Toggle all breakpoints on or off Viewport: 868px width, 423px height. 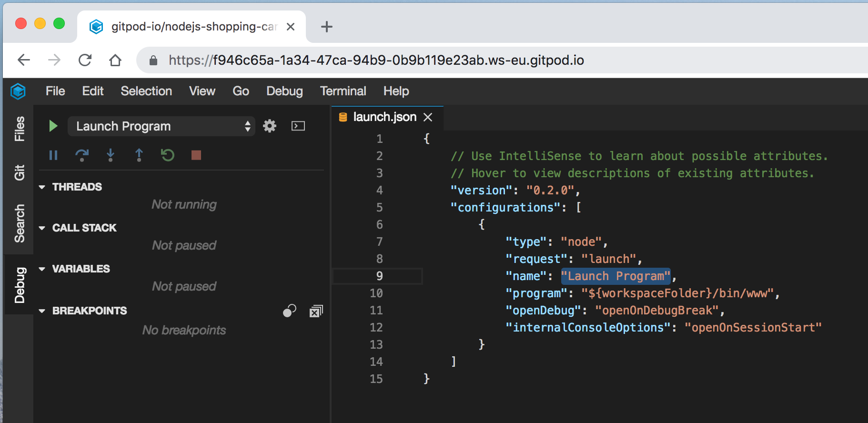tap(289, 311)
